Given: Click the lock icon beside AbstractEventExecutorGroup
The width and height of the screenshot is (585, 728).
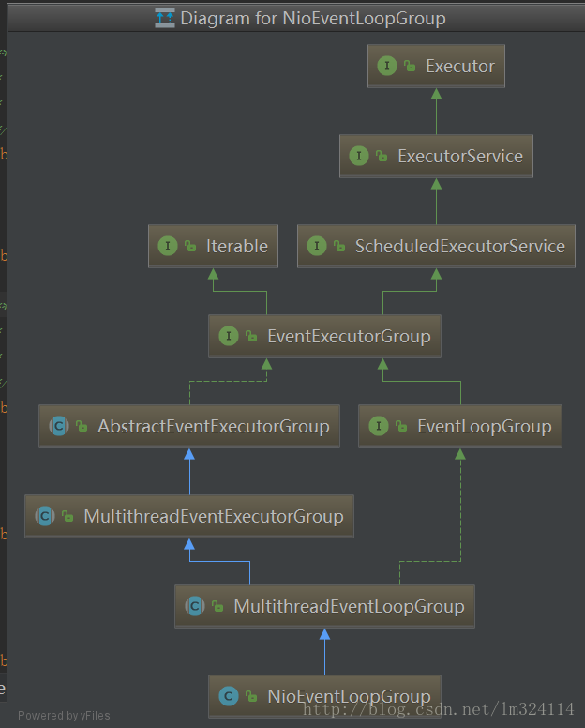Looking at the screenshot, I should pos(82,426).
